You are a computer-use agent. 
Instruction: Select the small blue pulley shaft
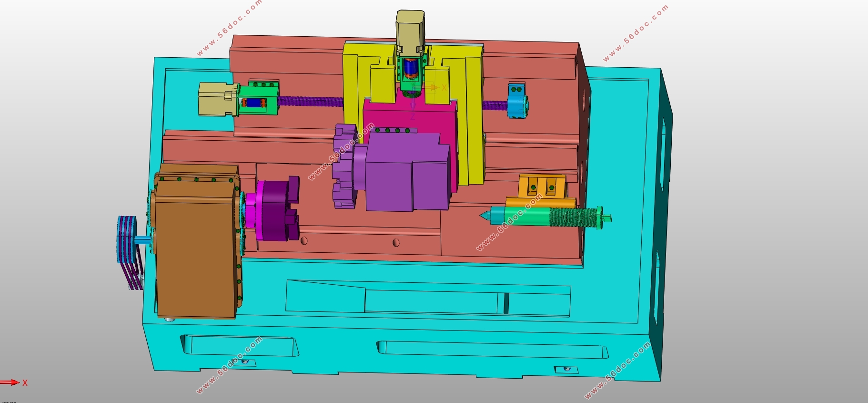[143, 240]
